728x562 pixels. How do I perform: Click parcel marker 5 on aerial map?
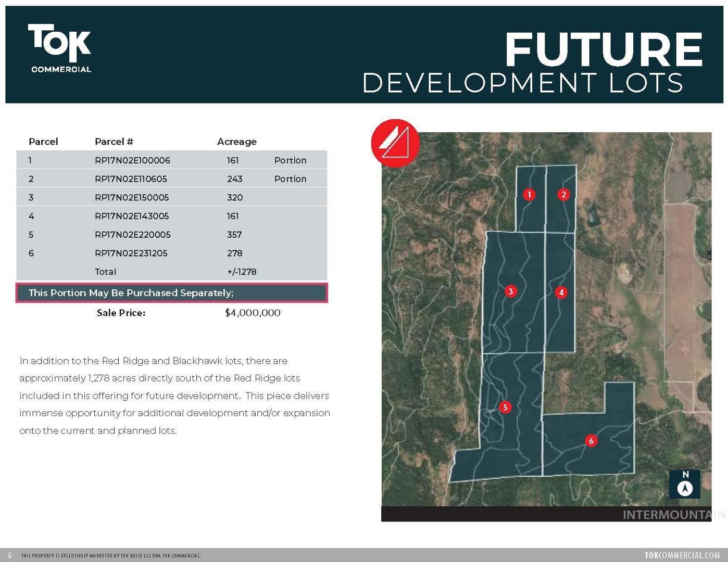505,407
